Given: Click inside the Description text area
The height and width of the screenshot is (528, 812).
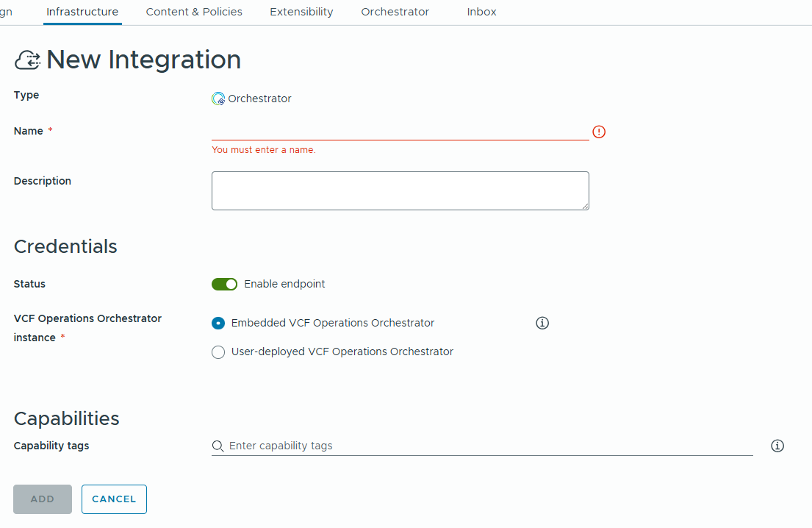Looking at the screenshot, I should (400, 190).
